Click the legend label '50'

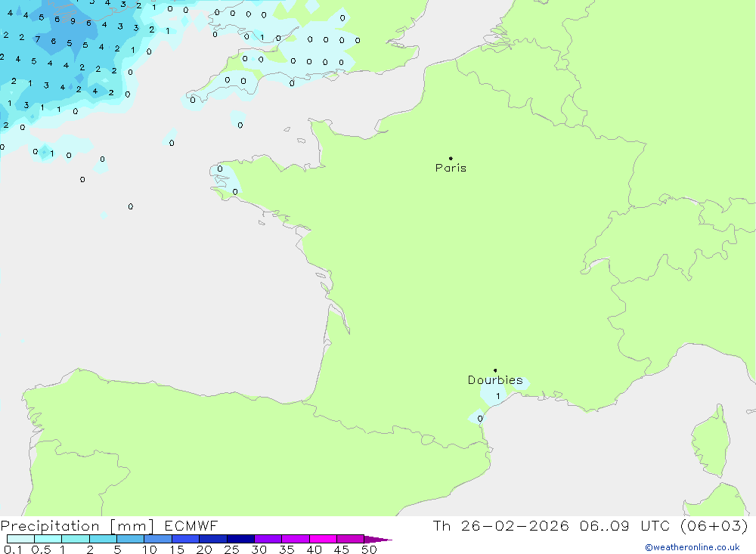pyautogui.click(x=369, y=549)
